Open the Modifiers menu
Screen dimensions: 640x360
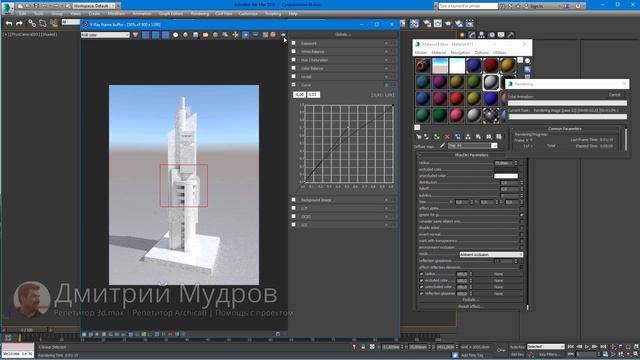[x=116, y=13]
